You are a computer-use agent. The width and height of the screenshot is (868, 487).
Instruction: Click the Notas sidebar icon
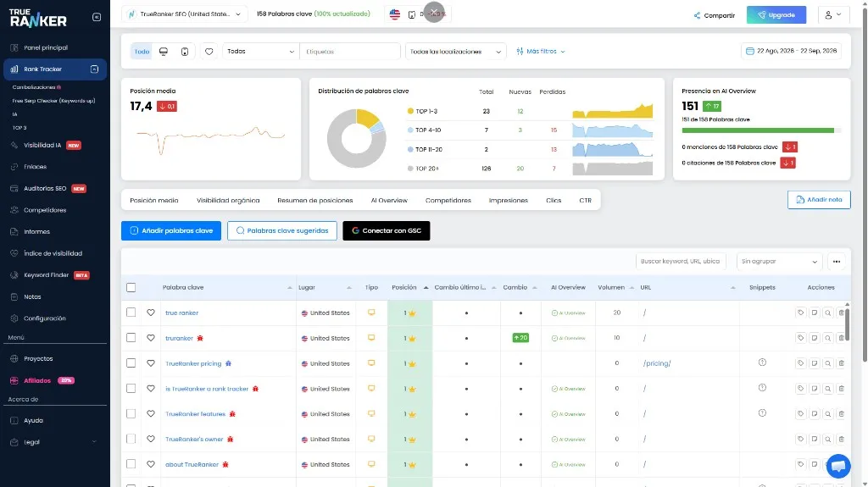[x=14, y=296]
